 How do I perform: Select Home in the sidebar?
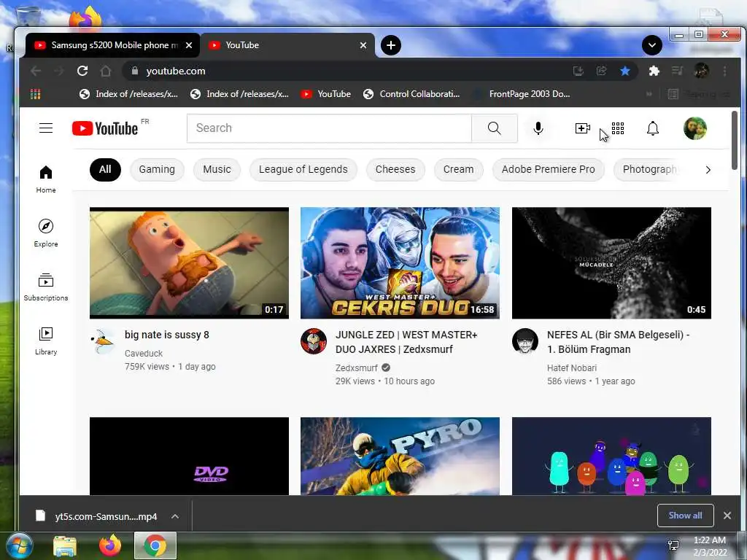coord(46,179)
